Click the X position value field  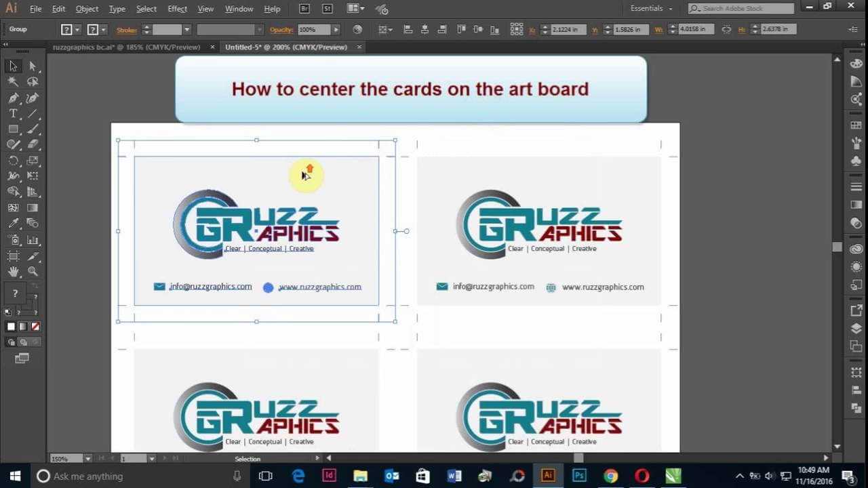click(569, 30)
